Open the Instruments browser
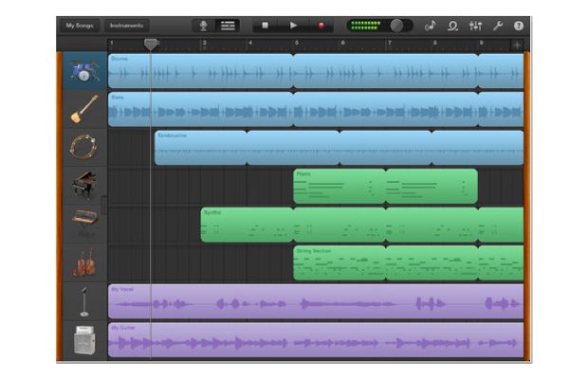Viewport: 588px width, 379px height. click(x=126, y=26)
